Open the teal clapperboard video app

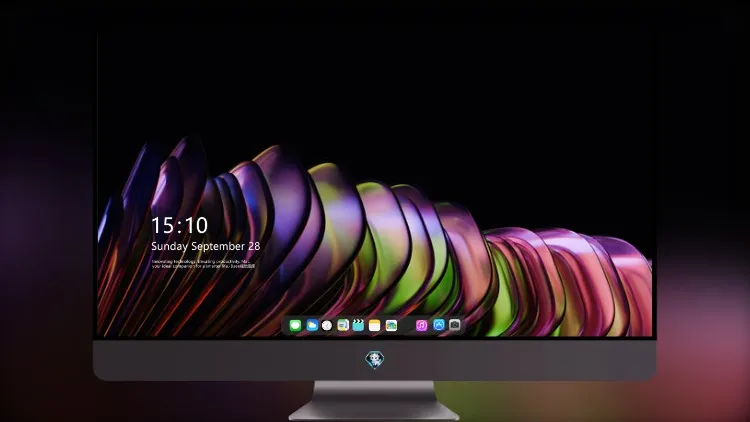coord(358,326)
